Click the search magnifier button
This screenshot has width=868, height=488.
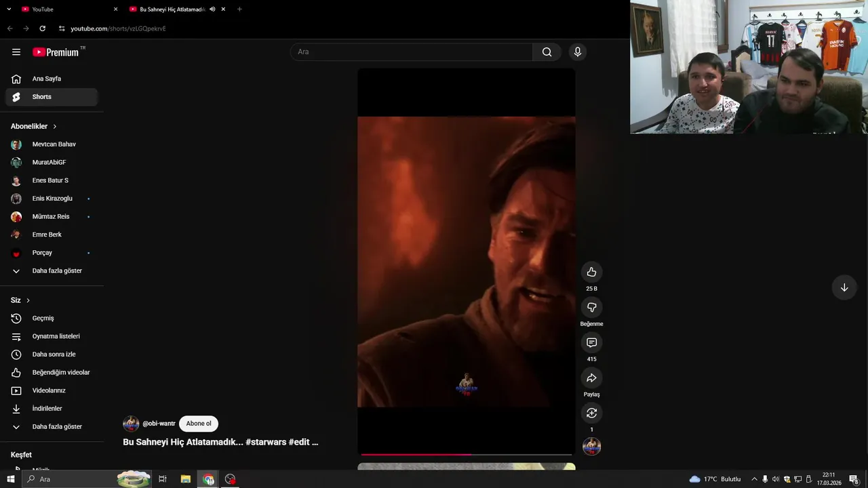[547, 52]
